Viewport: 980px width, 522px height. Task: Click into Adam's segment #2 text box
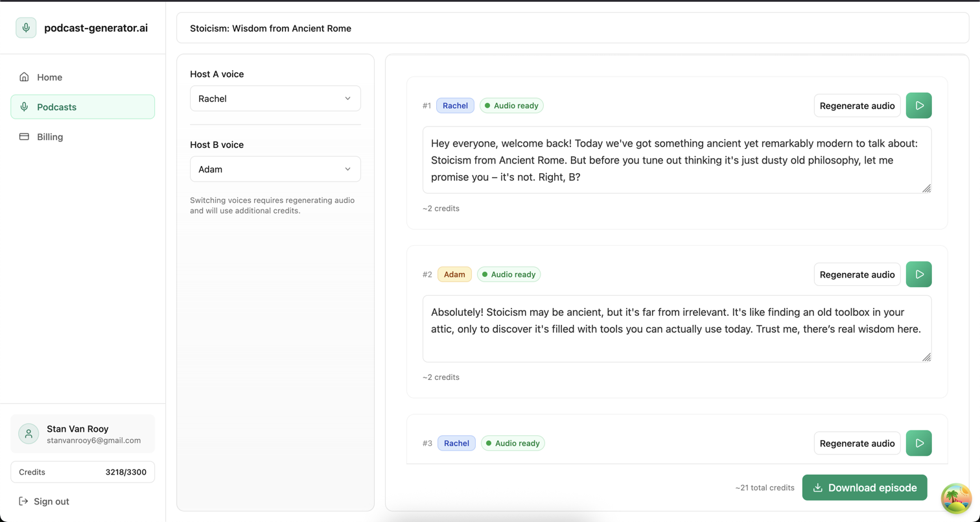click(x=676, y=328)
